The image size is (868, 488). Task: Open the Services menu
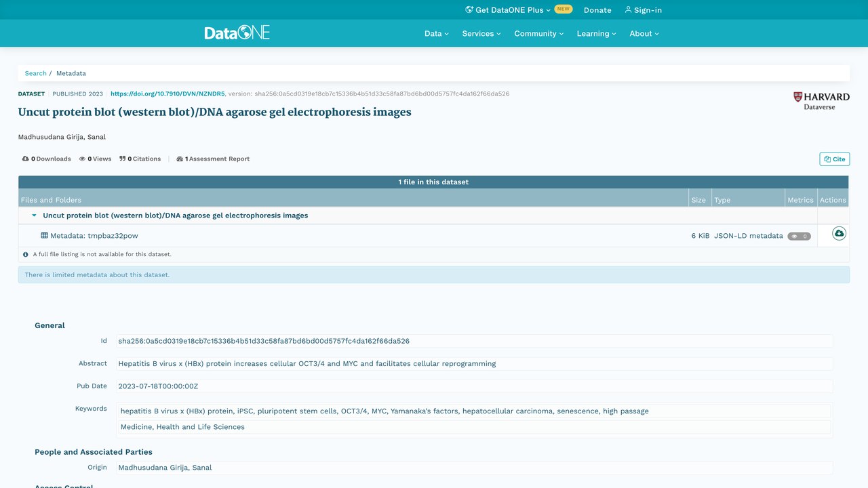click(481, 33)
